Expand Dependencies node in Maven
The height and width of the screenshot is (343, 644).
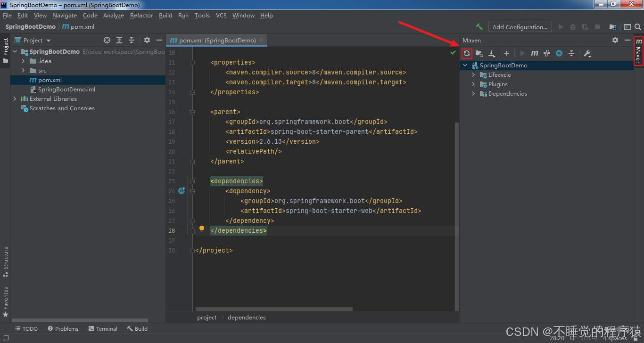point(474,93)
